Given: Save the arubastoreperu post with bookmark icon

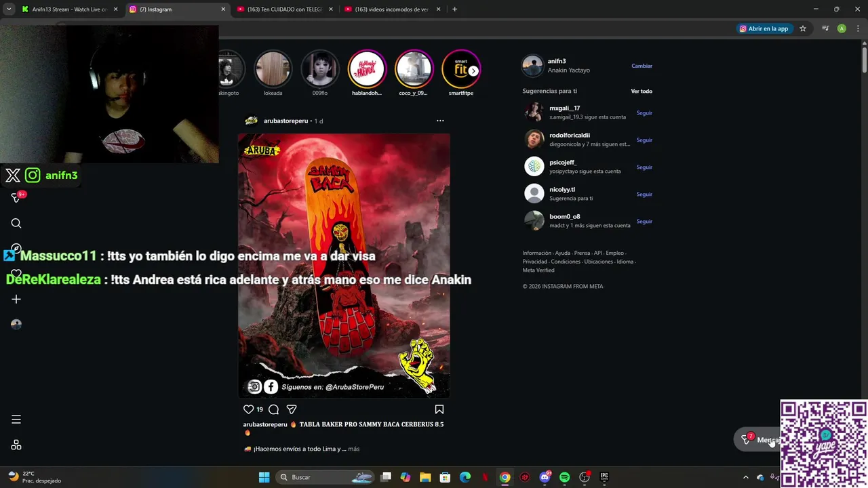Looking at the screenshot, I should [439, 409].
